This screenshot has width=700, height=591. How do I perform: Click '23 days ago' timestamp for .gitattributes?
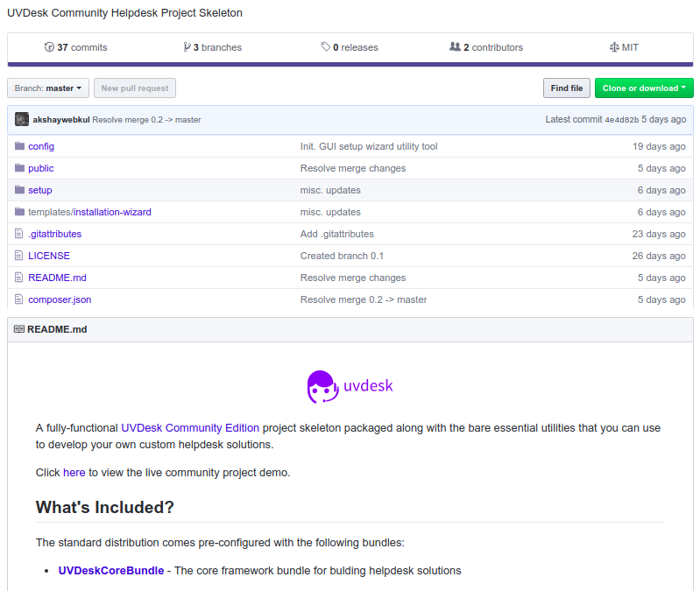pyautogui.click(x=659, y=234)
